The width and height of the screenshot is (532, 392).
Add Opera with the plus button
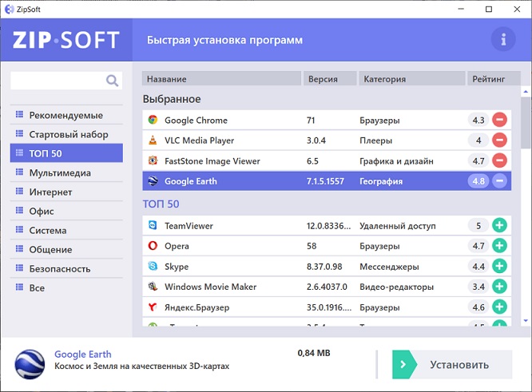(499, 246)
